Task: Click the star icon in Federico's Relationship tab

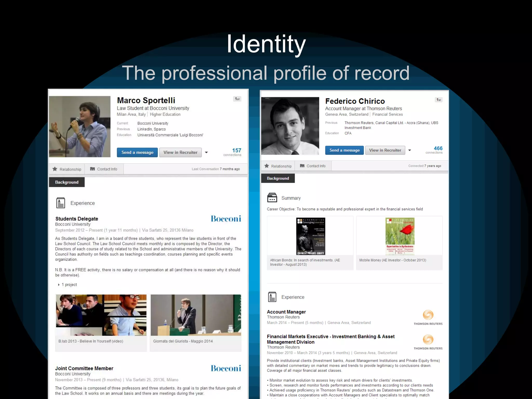Action: [267, 166]
